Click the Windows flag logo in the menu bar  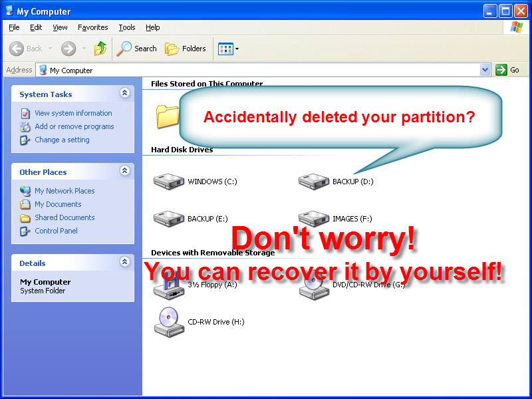coord(517,27)
